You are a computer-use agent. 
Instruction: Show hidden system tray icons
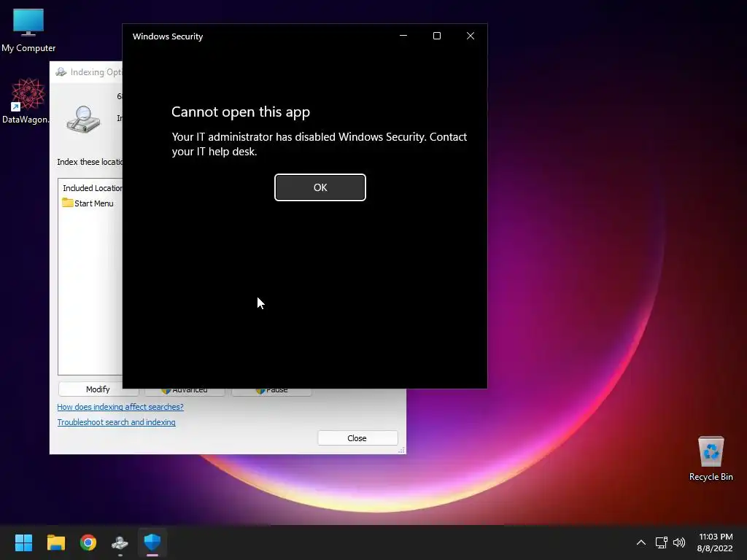(641, 542)
